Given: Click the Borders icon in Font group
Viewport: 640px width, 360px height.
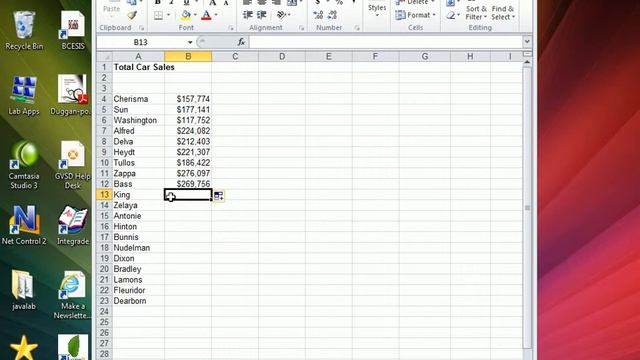Looking at the screenshot, I should [158, 16].
